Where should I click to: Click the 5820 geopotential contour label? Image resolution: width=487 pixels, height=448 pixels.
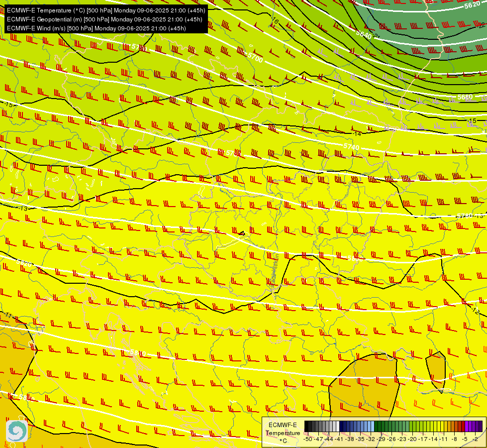[23, 263]
